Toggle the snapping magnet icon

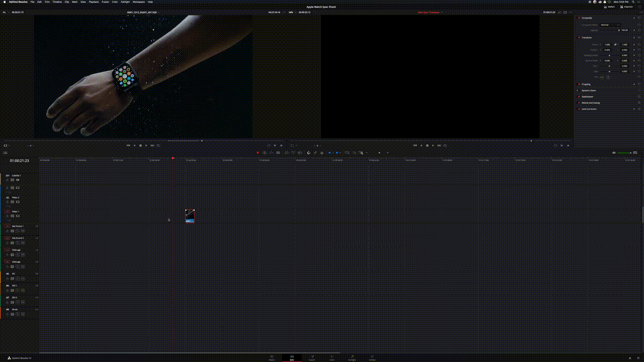309,152
